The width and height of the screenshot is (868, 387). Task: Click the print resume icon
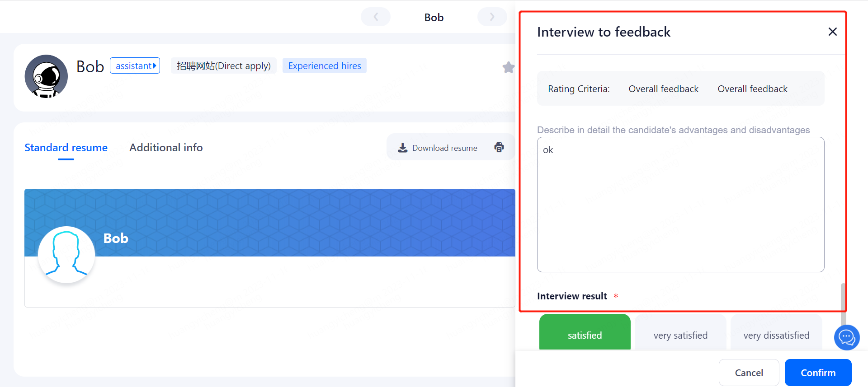499,147
